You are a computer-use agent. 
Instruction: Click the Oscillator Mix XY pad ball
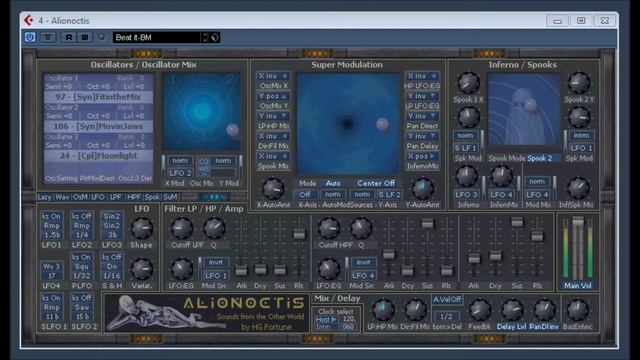point(233,130)
